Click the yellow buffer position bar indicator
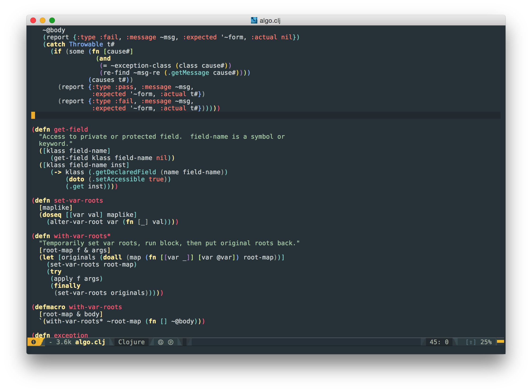 coord(500,341)
